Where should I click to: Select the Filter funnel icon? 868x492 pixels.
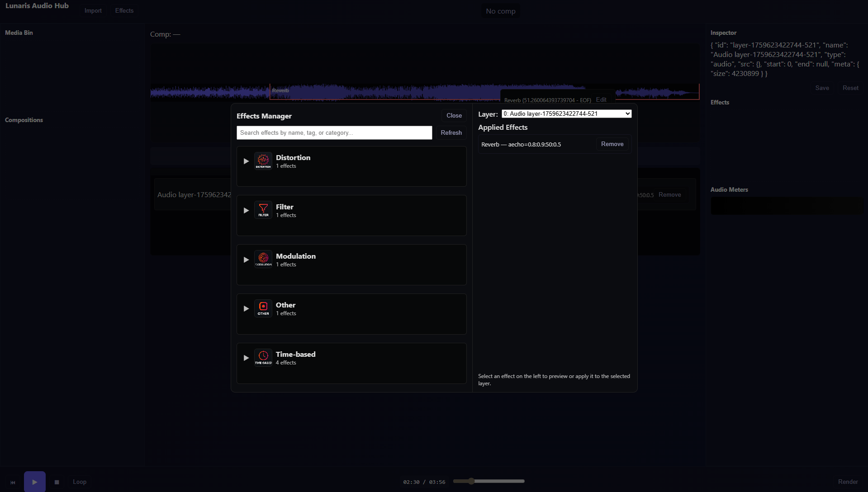[263, 210]
